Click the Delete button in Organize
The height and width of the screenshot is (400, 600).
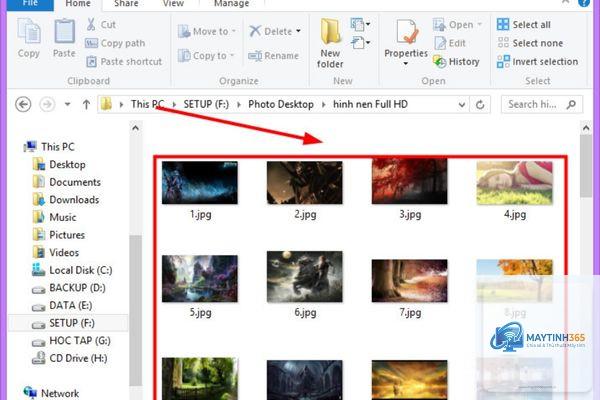[x=275, y=31]
